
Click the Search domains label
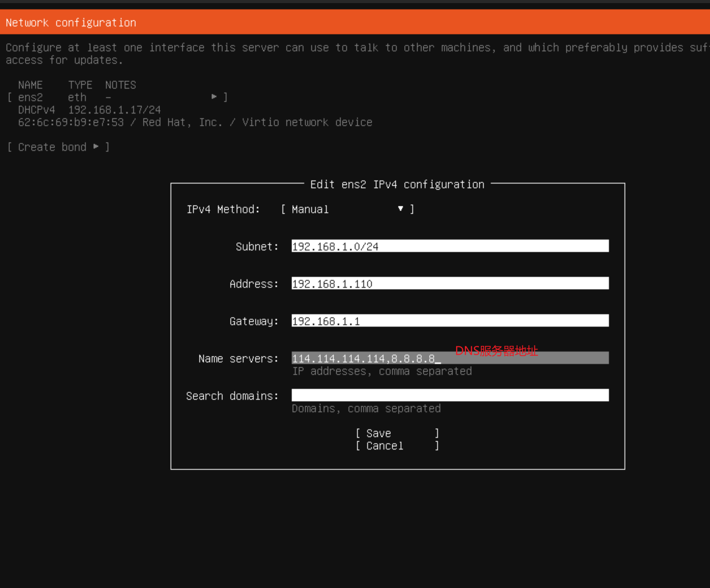[x=232, y=396]
